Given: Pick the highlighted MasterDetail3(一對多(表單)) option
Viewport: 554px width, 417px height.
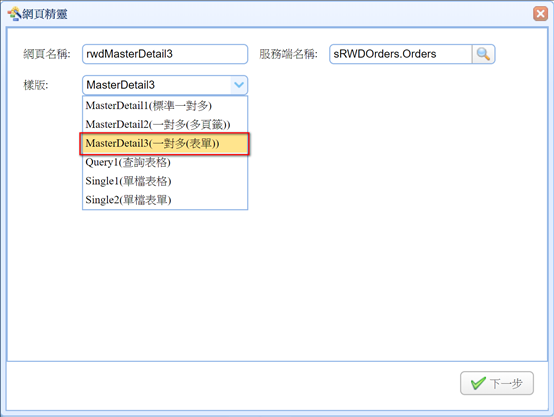Looking at the screenshot, I should (165, 143).
